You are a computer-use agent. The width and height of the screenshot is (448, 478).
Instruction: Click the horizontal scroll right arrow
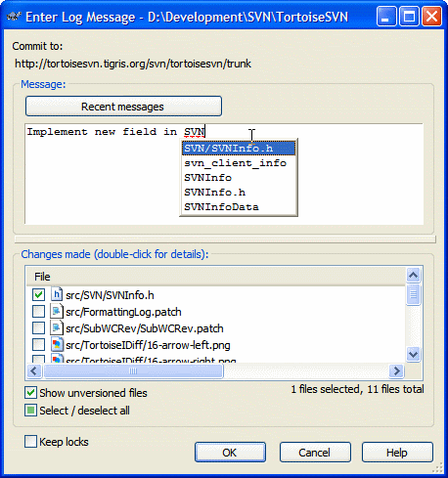click(x=396, y=370)
